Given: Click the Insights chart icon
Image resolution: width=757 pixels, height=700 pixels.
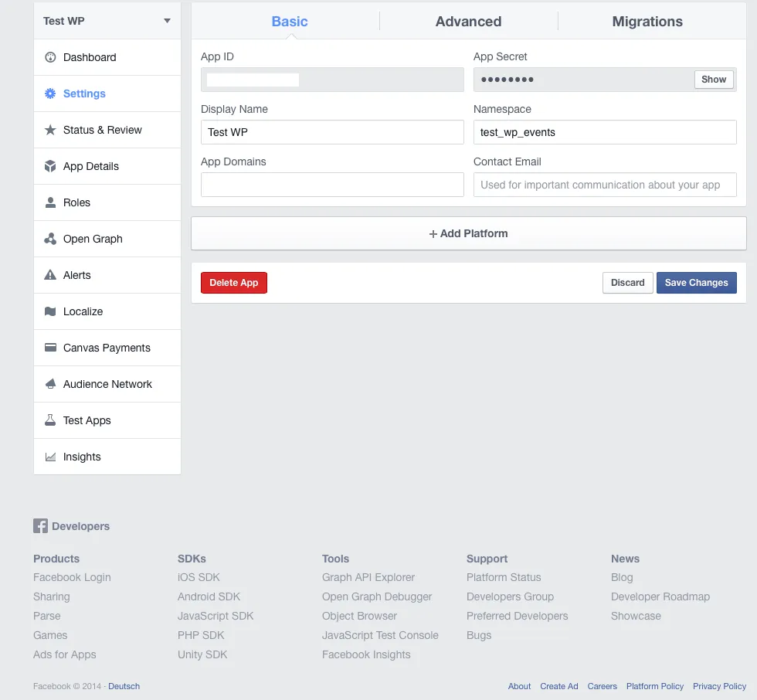Looking at the screenshot, I should tap(50, 457).
